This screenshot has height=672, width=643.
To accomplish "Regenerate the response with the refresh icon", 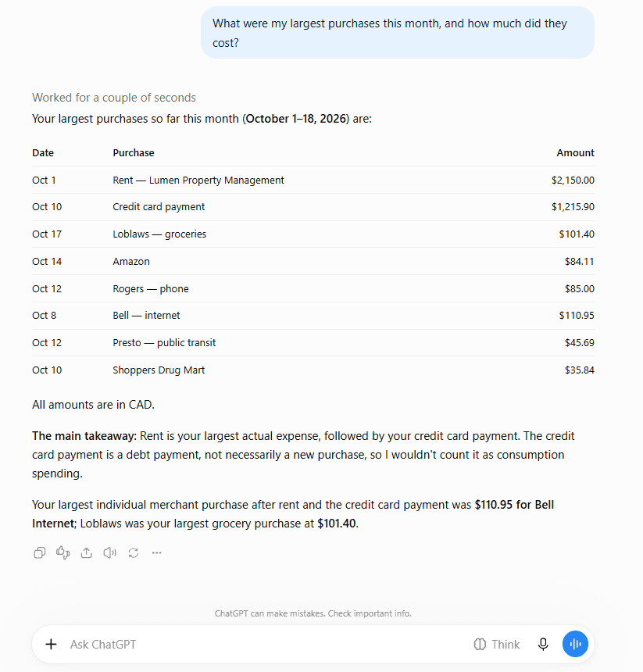I will click(134, 553).
